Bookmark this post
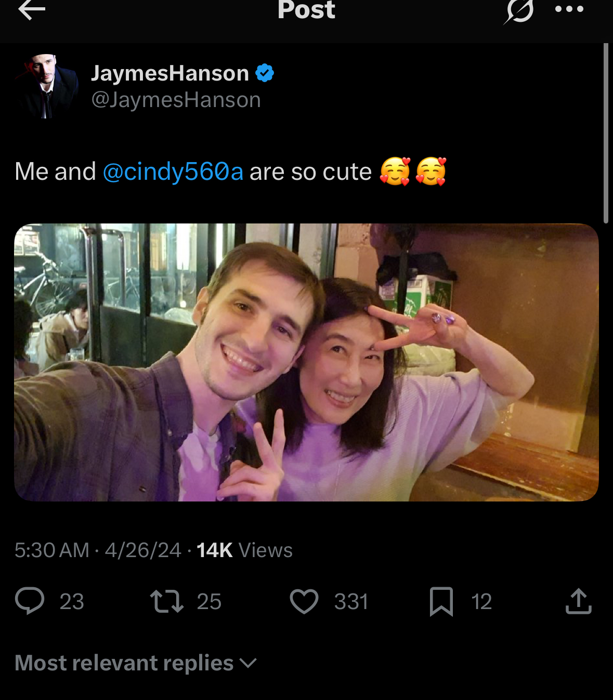The width and height of the screenshot is (613, 700). pos(441,602)
